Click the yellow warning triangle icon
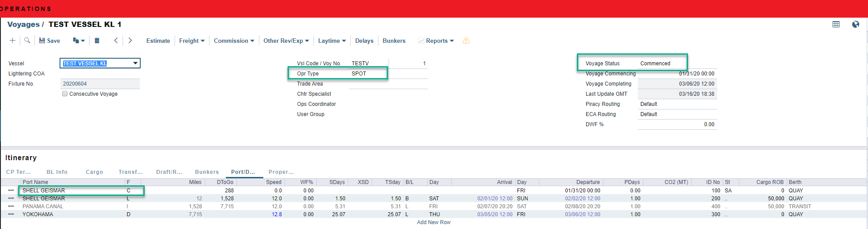This screenshot has height=229, width=868. [466, 41]
